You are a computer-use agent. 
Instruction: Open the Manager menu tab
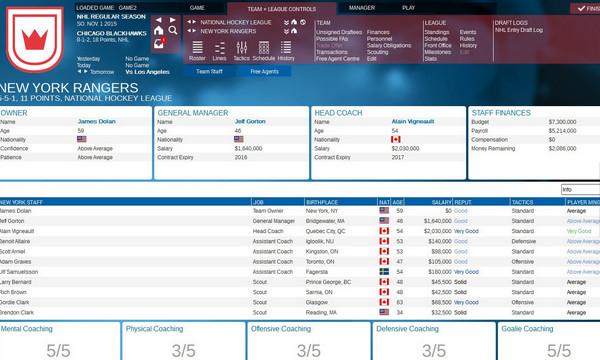[362, 8]
